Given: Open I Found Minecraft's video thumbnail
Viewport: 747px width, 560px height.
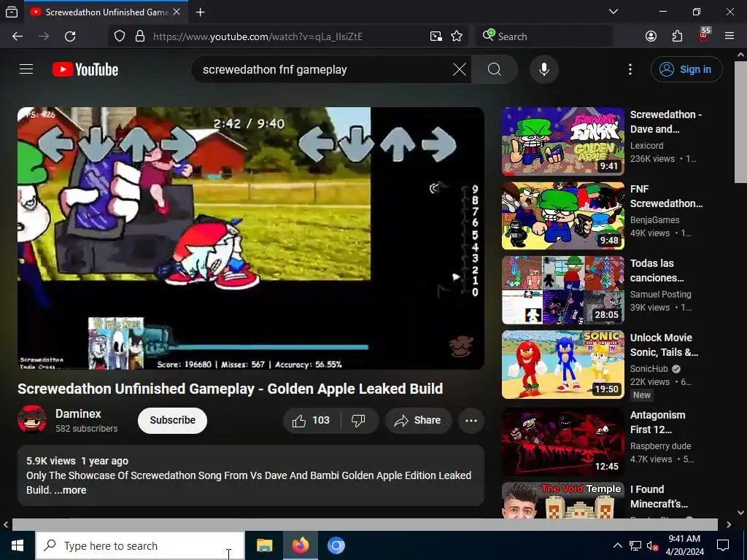Looking at the screenshot, I should (562, 500).
